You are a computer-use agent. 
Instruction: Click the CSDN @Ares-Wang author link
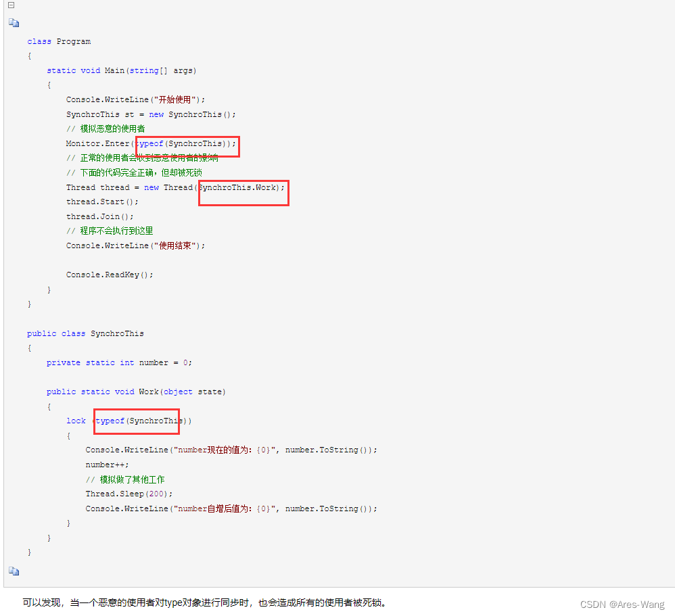(x=622, y=605)
